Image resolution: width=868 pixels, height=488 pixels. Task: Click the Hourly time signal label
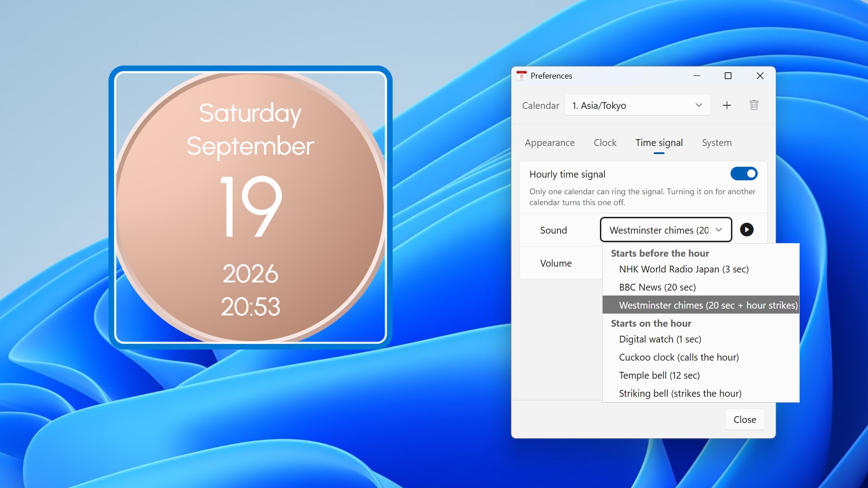pyautogui.click(x=567, y=174)
